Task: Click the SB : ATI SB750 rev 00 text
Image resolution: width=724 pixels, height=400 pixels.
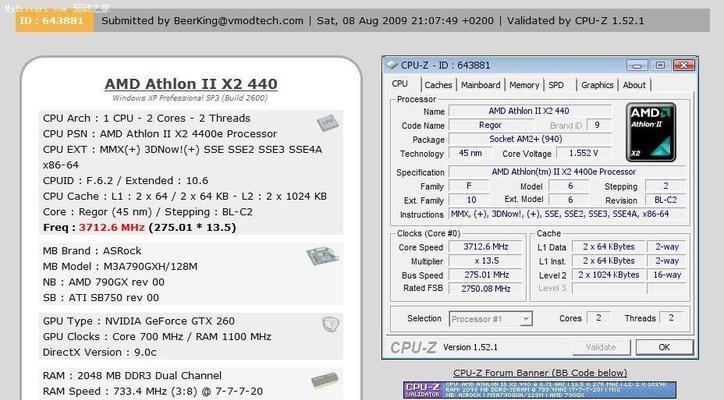Action: pos(101,298)
